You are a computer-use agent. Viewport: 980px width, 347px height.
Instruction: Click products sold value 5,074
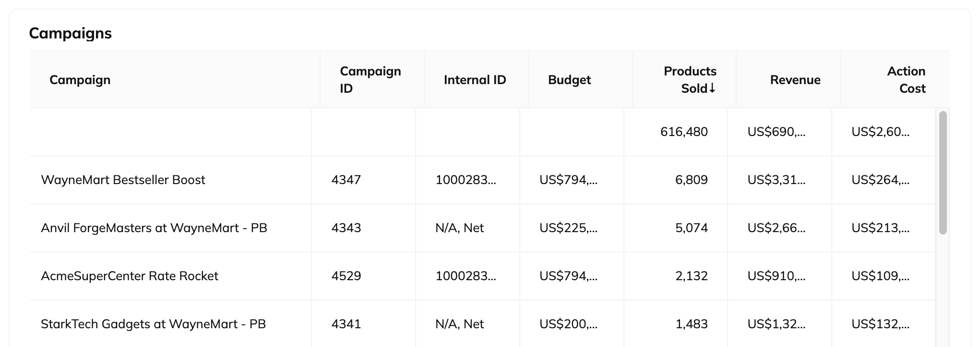point(691,228)
